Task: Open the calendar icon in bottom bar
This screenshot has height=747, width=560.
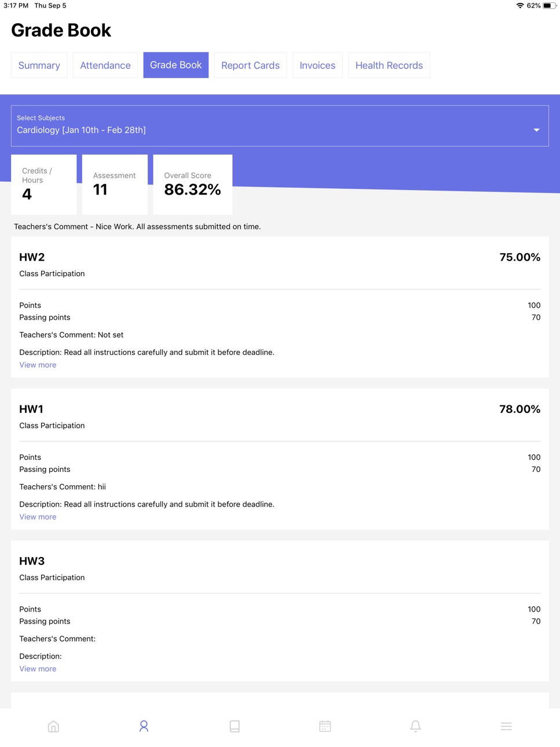Action: pyautogui.click(x=325, y=726)
